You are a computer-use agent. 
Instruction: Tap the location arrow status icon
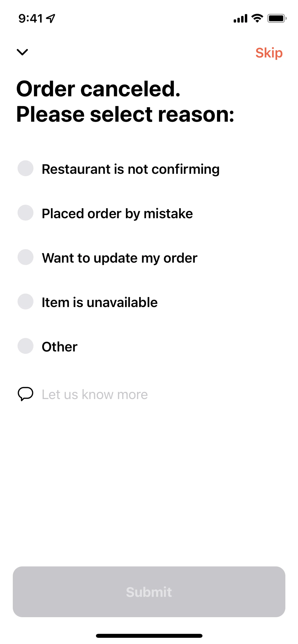pyautogui.click(x=51, y=18)
